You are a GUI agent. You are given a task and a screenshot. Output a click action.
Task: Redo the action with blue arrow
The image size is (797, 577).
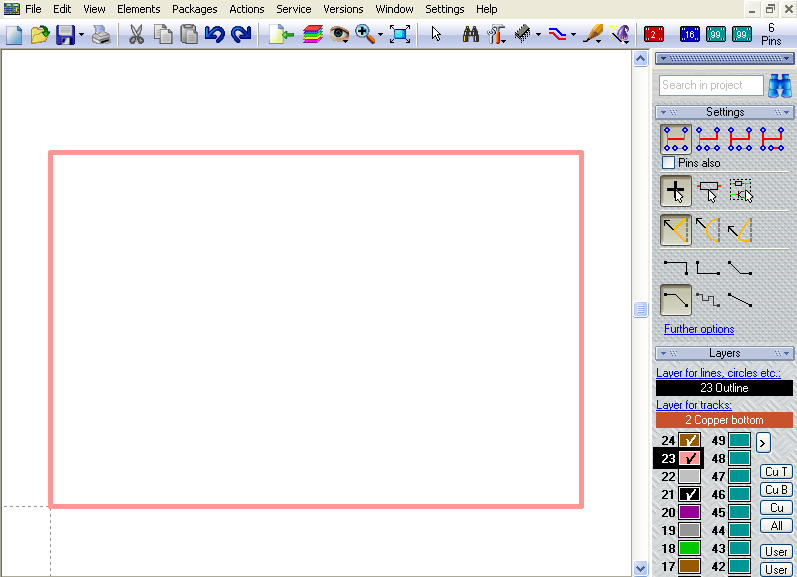[x=241, y=35]
